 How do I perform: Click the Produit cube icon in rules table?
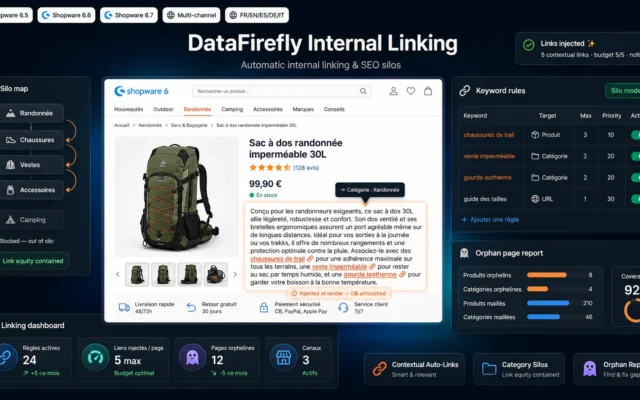point(535,135)
